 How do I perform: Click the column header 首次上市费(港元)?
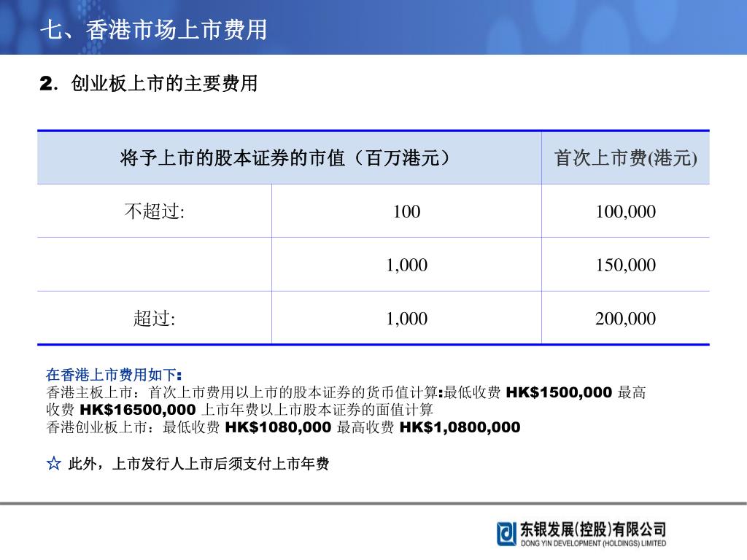coord(625,157)
